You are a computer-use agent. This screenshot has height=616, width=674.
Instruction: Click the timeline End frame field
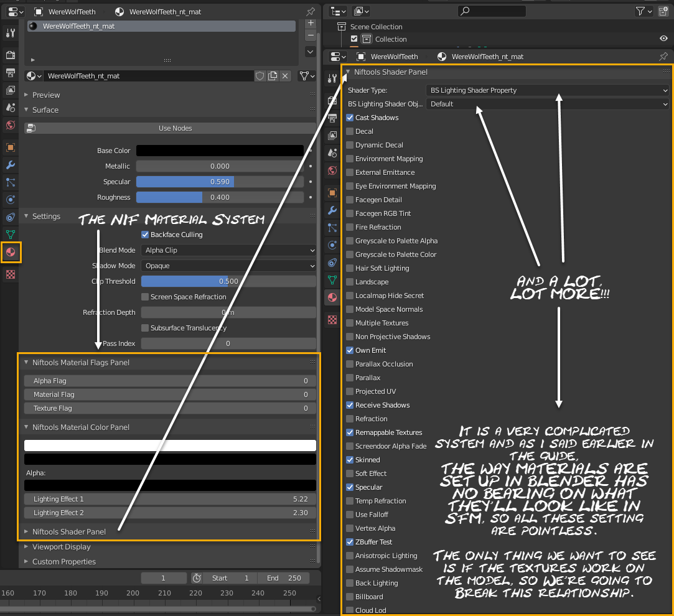[283, 578]
